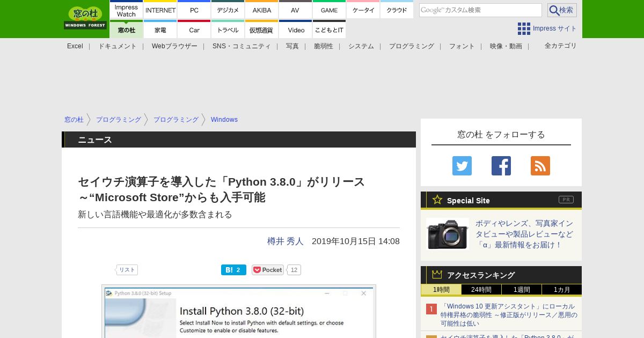Screen dimensions: 644x338
Task: Open the ケータイ site tab
Action: 363,10
